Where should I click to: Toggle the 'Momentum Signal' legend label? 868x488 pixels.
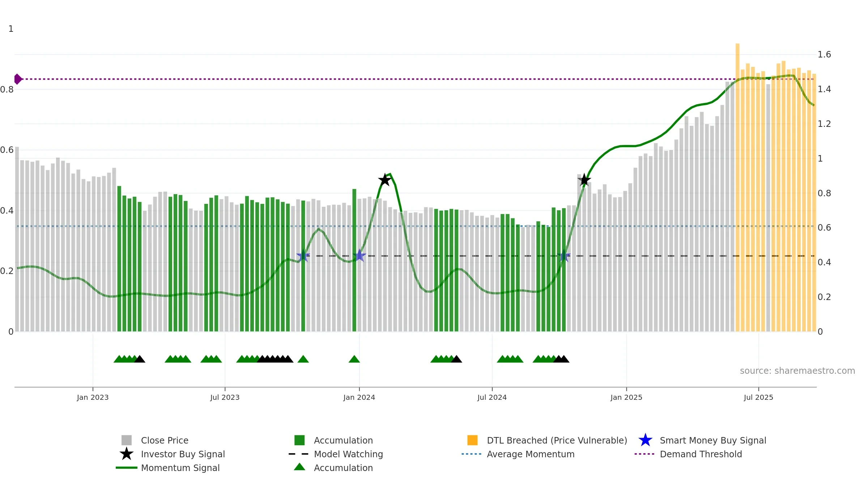click(x=180, y=468)
